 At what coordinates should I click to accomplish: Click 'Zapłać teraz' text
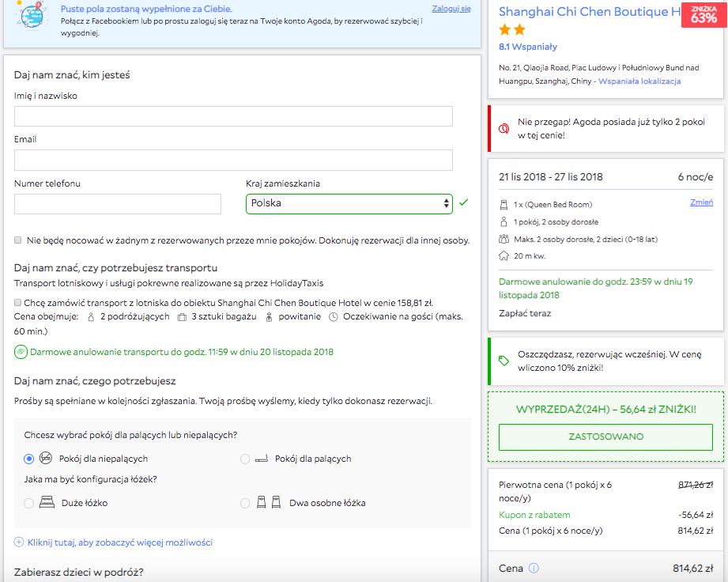(x=525, y=313)
